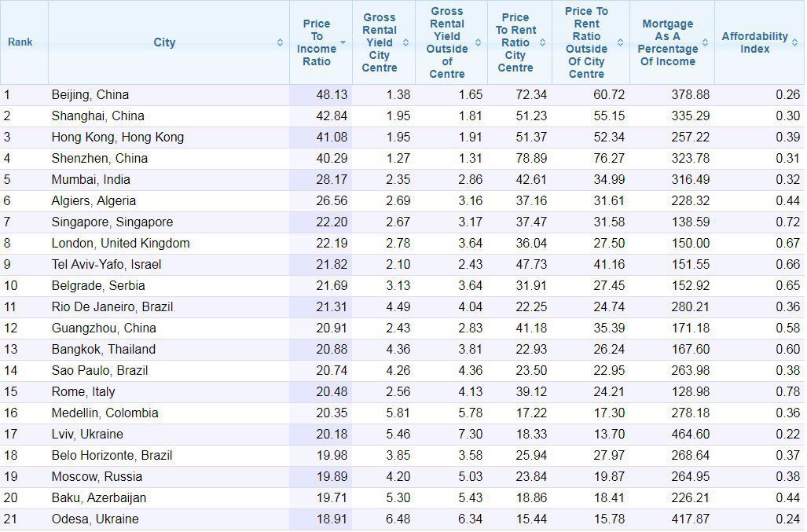The width and height of the screenshot is (807, 532).
Task: Click Rome's affordability index value 0.78
Action: (788, 392)
